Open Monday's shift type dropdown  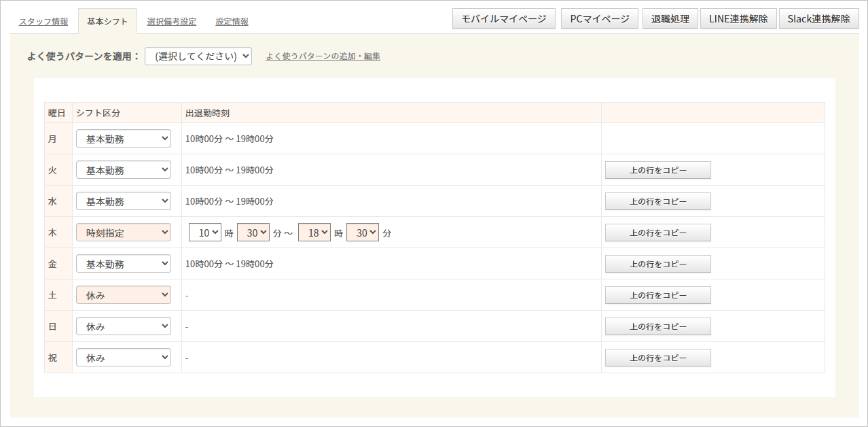pyautogui.click(x=123, y=139)
